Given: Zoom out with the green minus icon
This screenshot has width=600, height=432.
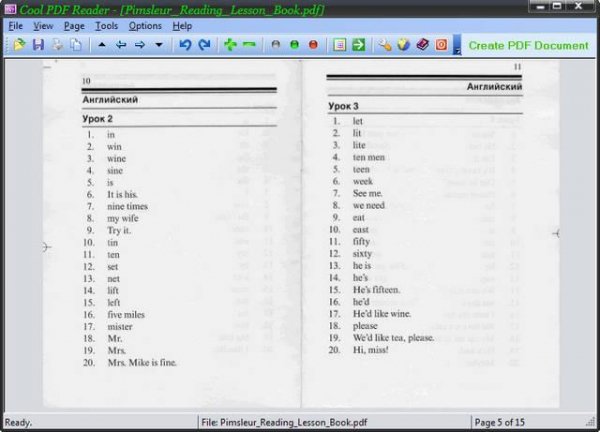Looking at the screenshot, I should (x=249, y=45).
